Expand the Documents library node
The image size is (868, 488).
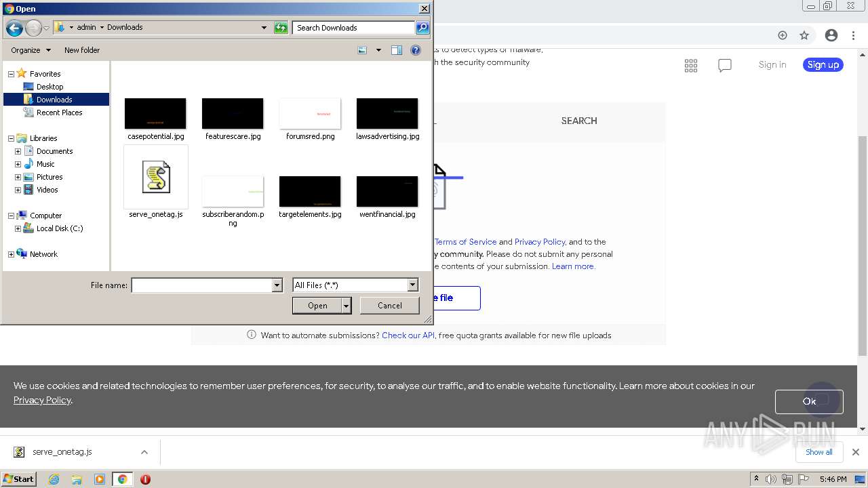pyautogui.click(x=18, y=151)
